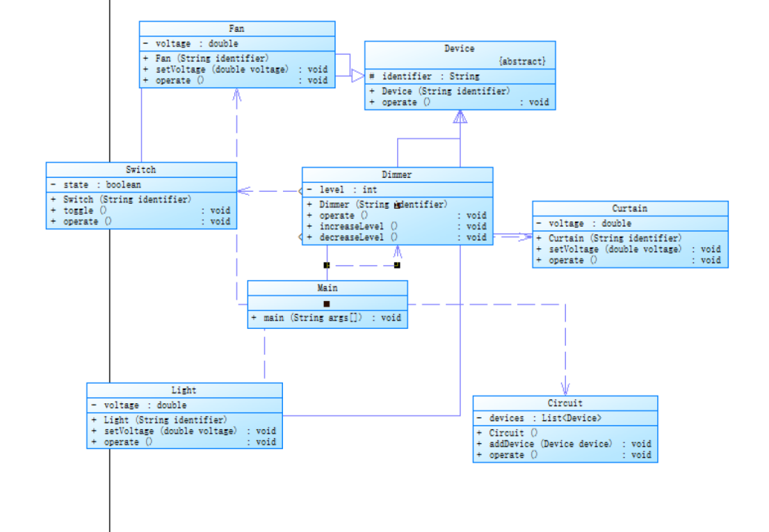Click arrowhead entering Curtain from Dimmer
Viewport: 769px width, 532px height.
pos(525,237)
